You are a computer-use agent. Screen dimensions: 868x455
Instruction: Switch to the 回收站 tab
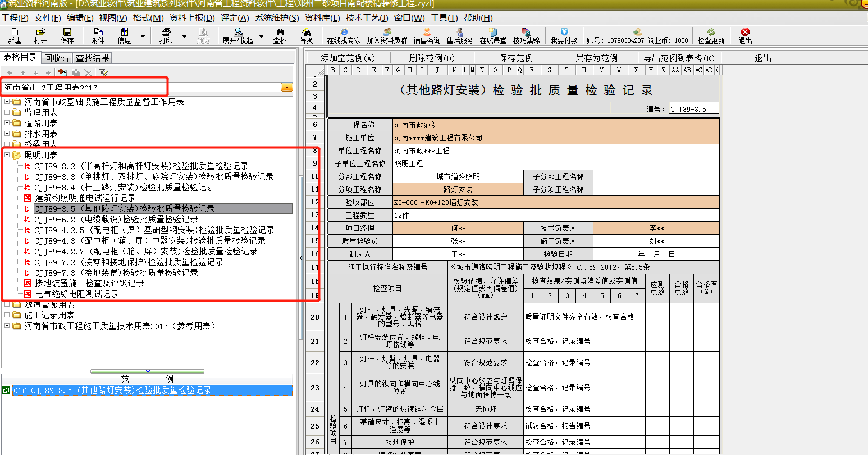point(57,58)
